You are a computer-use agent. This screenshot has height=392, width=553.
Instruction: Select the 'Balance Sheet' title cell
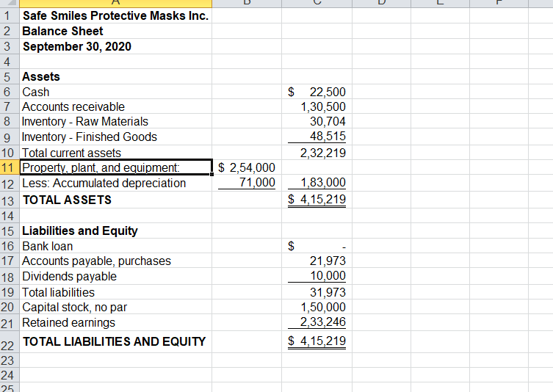[x=116, y=31]
